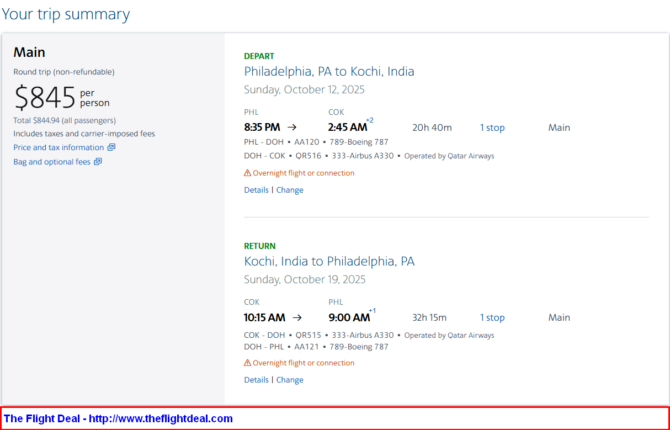Click the $845 per person price
The height and width of the screenshot is (430, 670).
(x=62, y=97)
